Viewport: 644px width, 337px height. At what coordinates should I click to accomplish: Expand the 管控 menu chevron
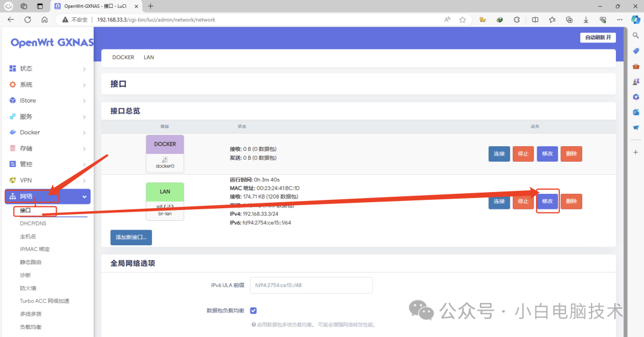pyautogui.click(x=84, y=165)
